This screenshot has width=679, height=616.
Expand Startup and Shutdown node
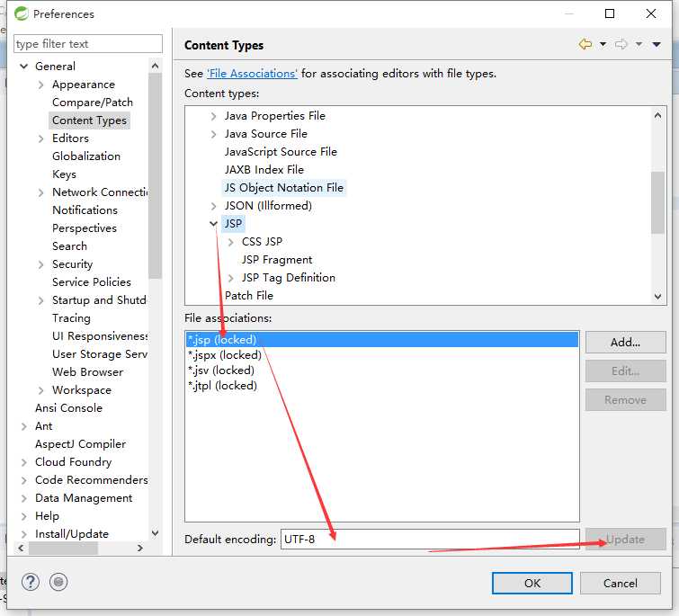click(41, 300)
